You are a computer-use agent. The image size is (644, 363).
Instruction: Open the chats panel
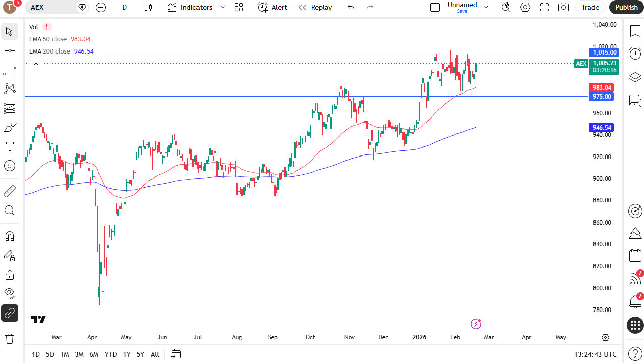pyautogui.click(x=635, y=100)
